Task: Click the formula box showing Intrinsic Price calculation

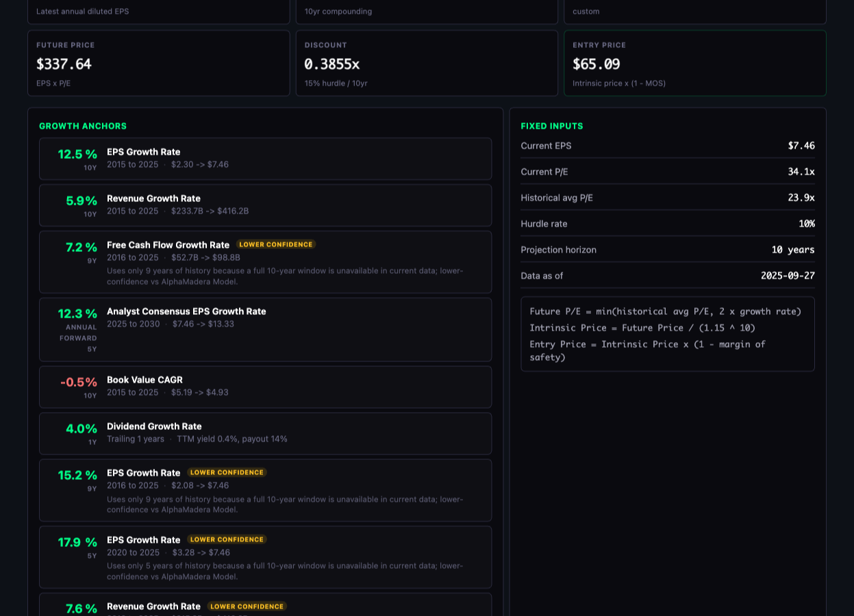Action: click(668, 334)
